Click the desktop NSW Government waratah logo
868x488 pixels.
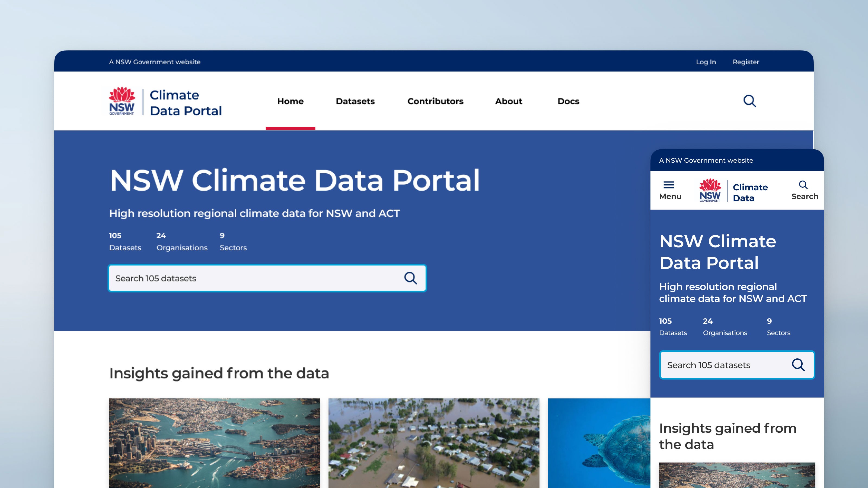point(122,101)
